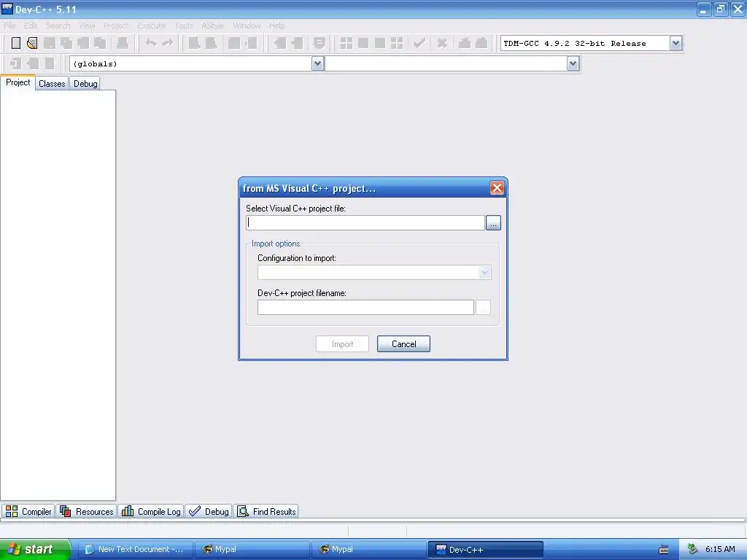This screenshot has width=747, height=560.
Task: Click the Open file toolbar icon
Action: (x=32, y=43)
